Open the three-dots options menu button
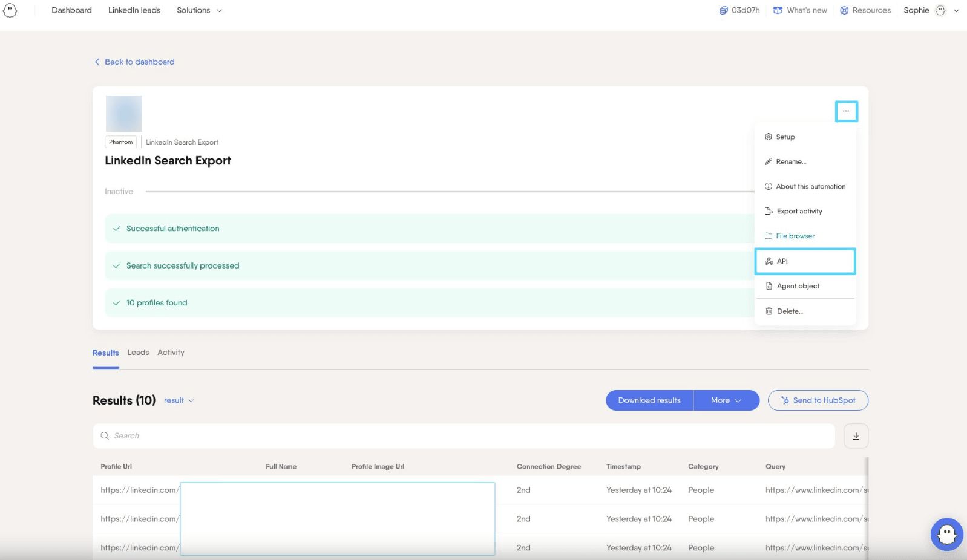 click(846, 111)
